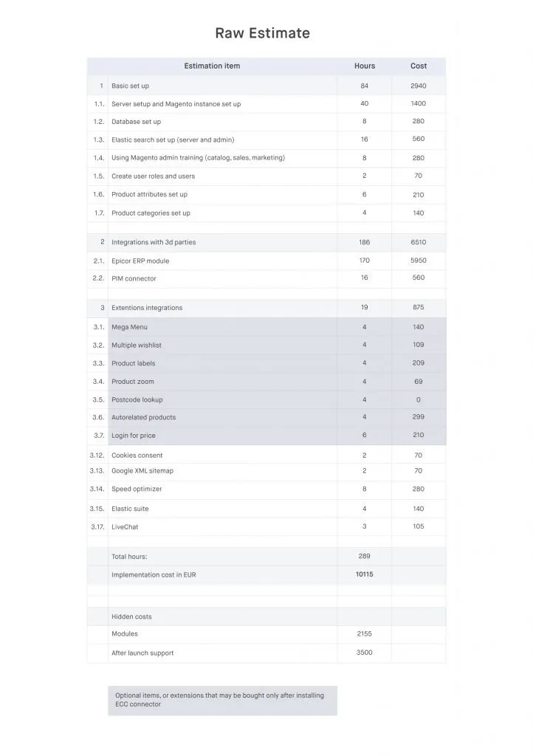The image size is (533, 756).
Task: Click the after launch support value 3500
Action: pyautogui.click(x=364, y=653)
